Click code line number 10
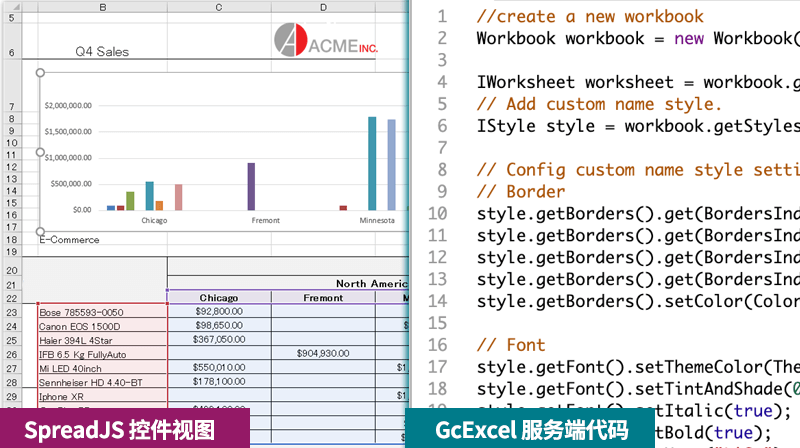The height and width of the screenshot is (448, 800). [x=437, y=213]
